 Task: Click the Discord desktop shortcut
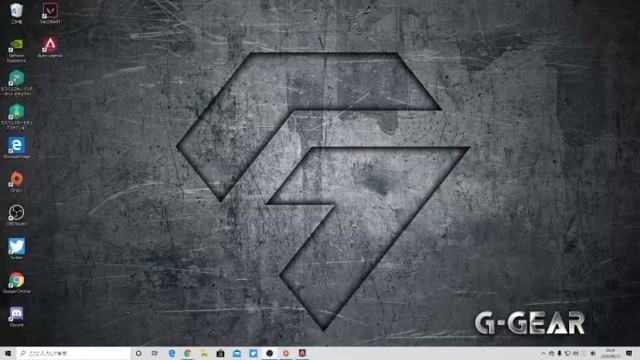coord(16,317)
